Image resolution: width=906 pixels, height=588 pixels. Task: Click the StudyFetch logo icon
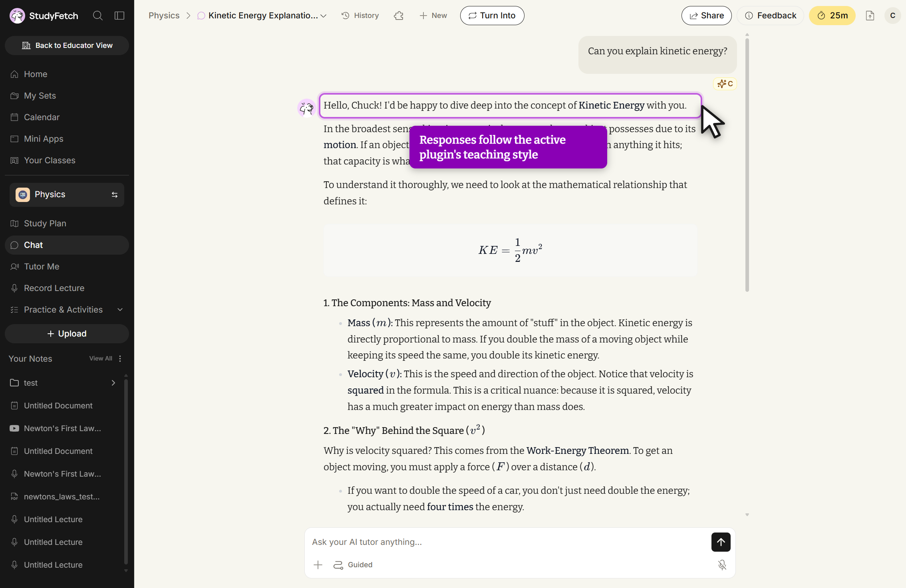pos(17,16)
